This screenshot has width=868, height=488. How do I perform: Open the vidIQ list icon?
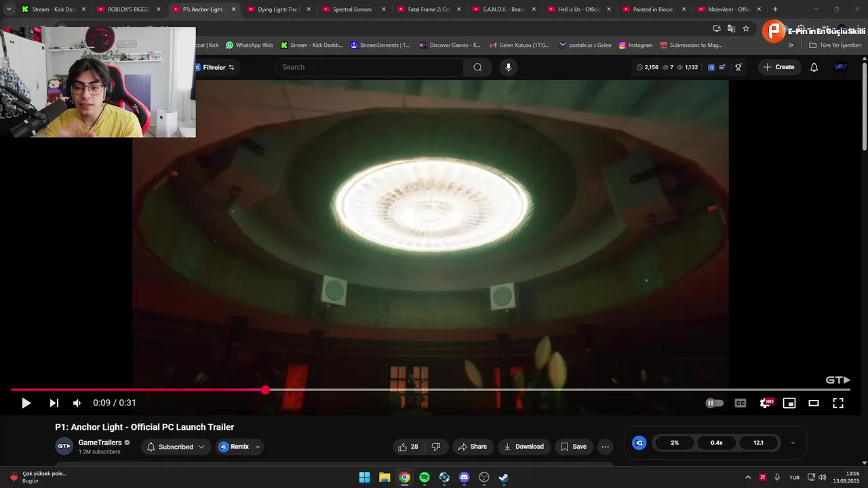tap(722, 67)
